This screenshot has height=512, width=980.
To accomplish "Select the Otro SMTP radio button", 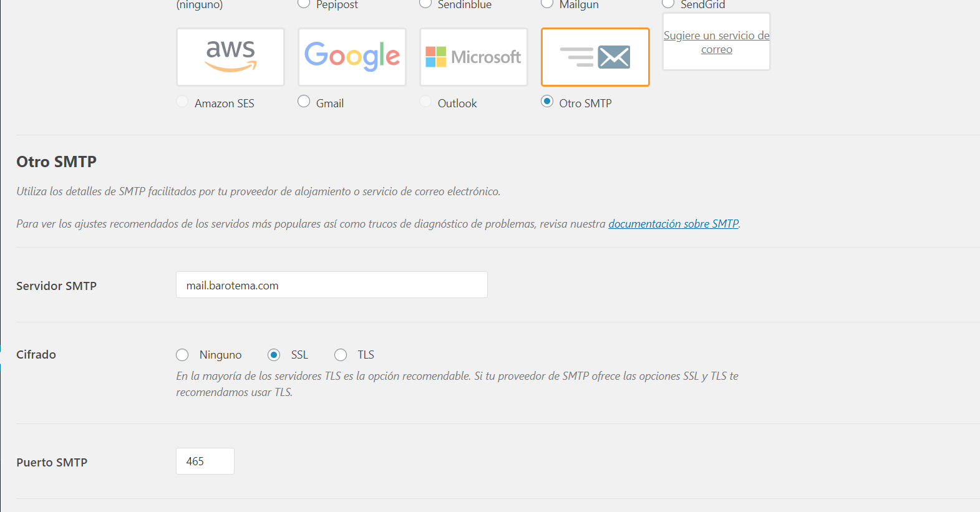I will pyautogui.click(x=547, y=101).
